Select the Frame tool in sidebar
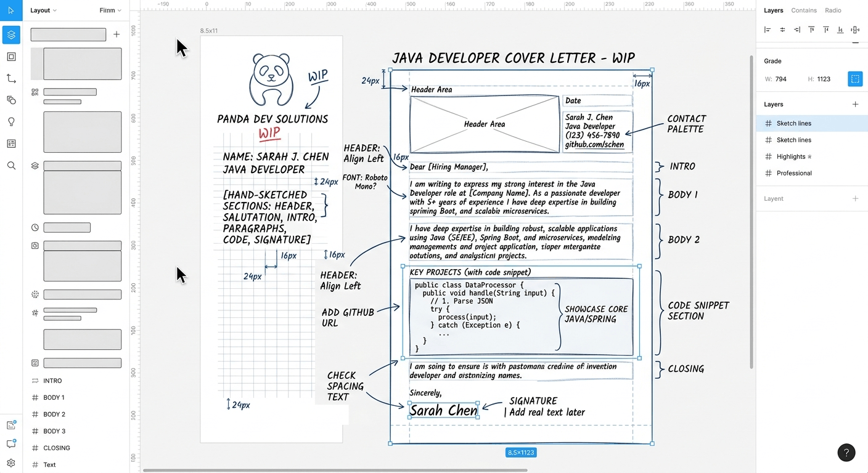This screenshot has height=473, width=868. (x=11, y=57)
